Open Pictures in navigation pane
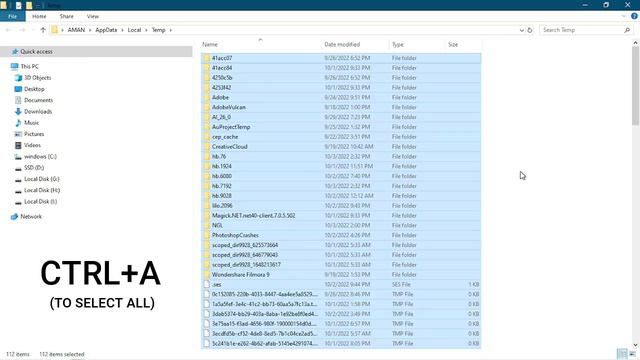 click(34, 134)
